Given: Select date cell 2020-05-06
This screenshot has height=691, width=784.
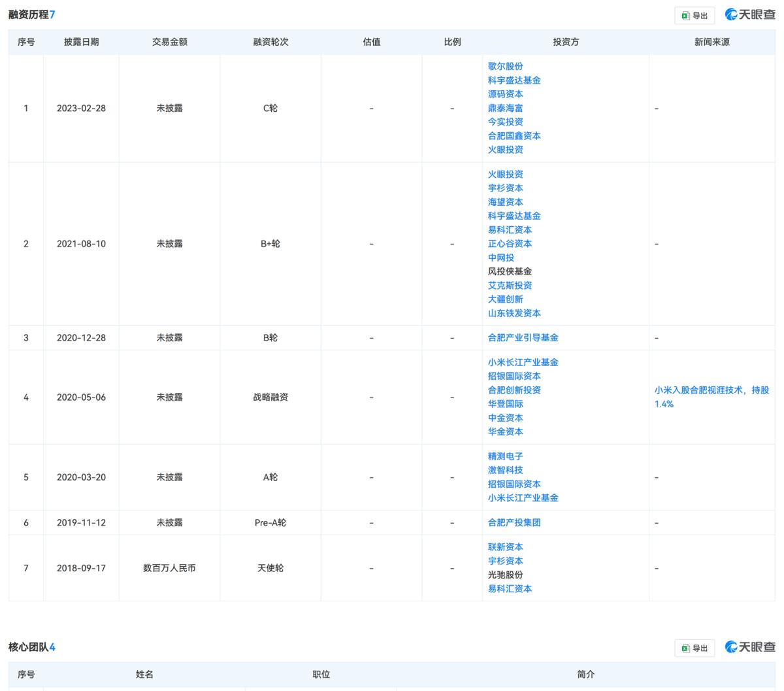Looking at the screenshot, I should [x=81, y=397].
